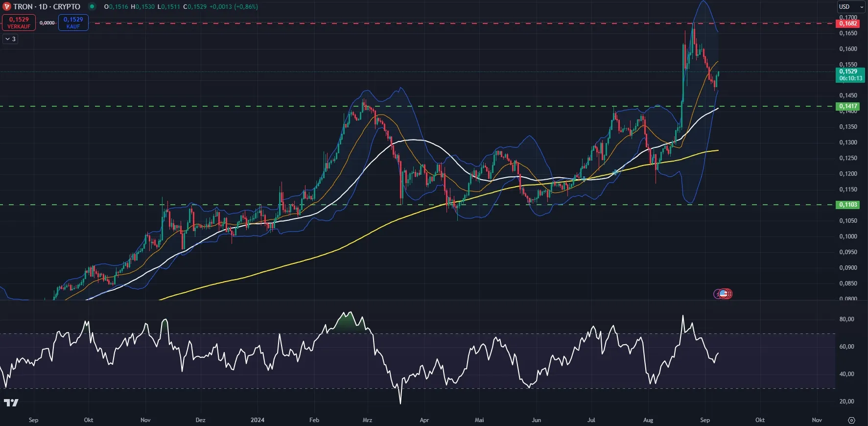The height and width of the screenshot is (426, 868).
Task: Click the close value C0,1529
Action: [x=195, y=7]
